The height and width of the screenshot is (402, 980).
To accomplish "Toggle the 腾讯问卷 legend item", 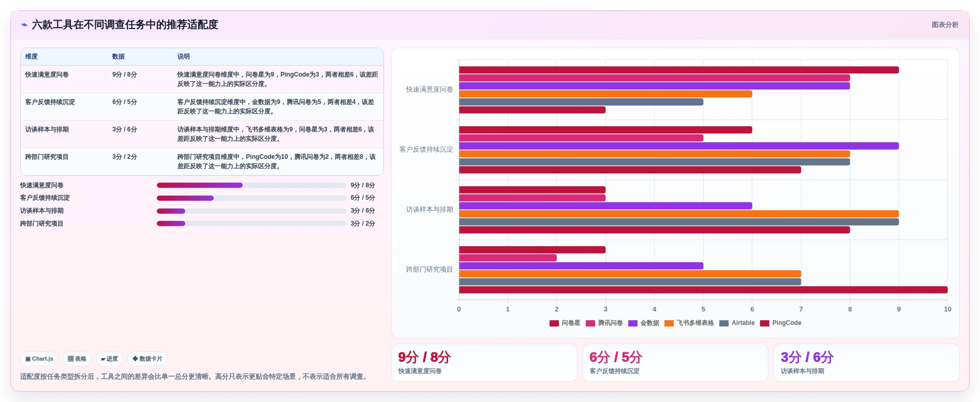I will [x=604, y=323].
